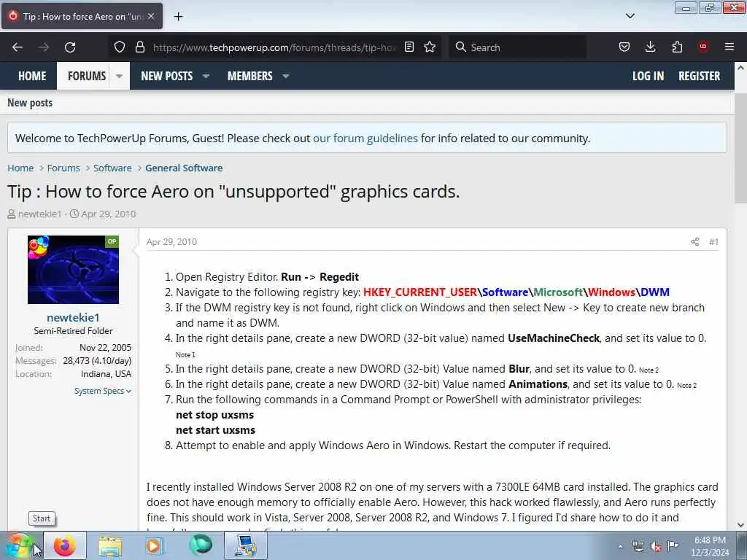Click the Apr 29, 2010 thread date under title
The width and height of the screenshot is (747, 560).
[108, 214]
